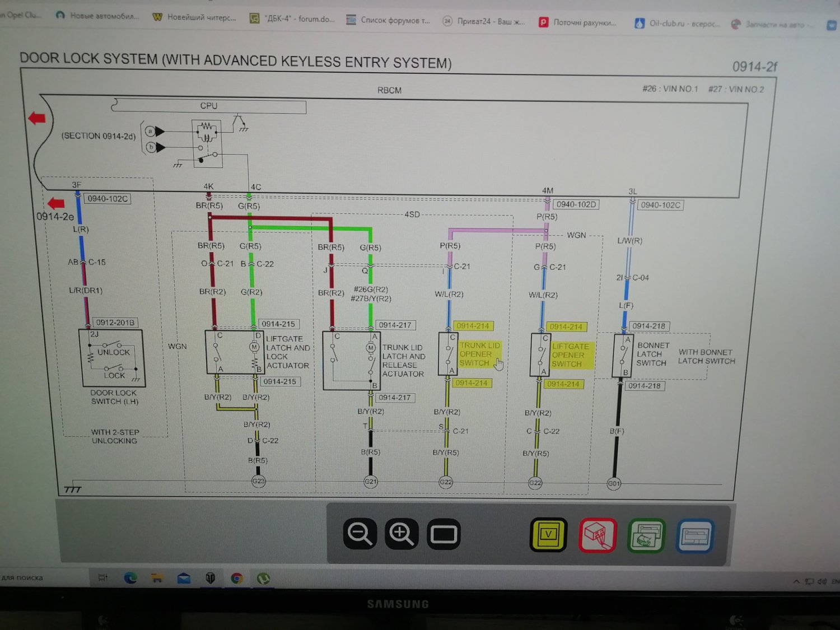The image size is (840, 630).
Task: Click 0914-215 below liftgate latch actuator
Action: pos(279,381)
